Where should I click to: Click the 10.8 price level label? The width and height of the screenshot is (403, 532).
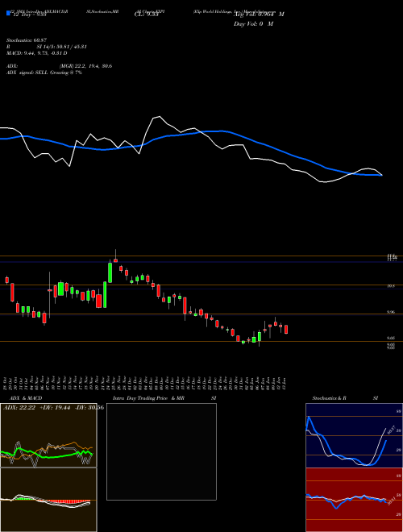click(x=390, y=286)
